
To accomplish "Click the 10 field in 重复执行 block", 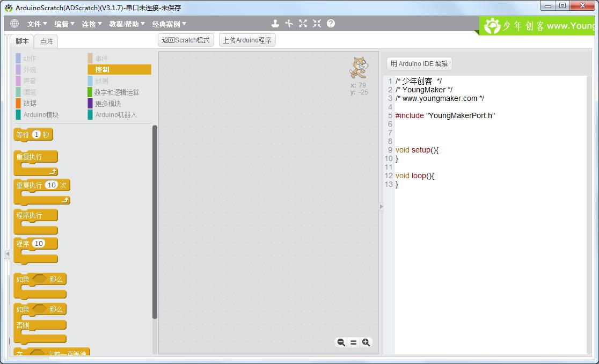I will [52, 185].
